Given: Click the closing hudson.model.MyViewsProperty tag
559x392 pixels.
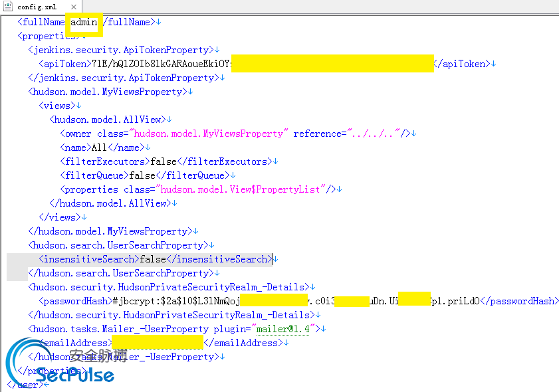Looking at the screenshot, I should (110, 231).
